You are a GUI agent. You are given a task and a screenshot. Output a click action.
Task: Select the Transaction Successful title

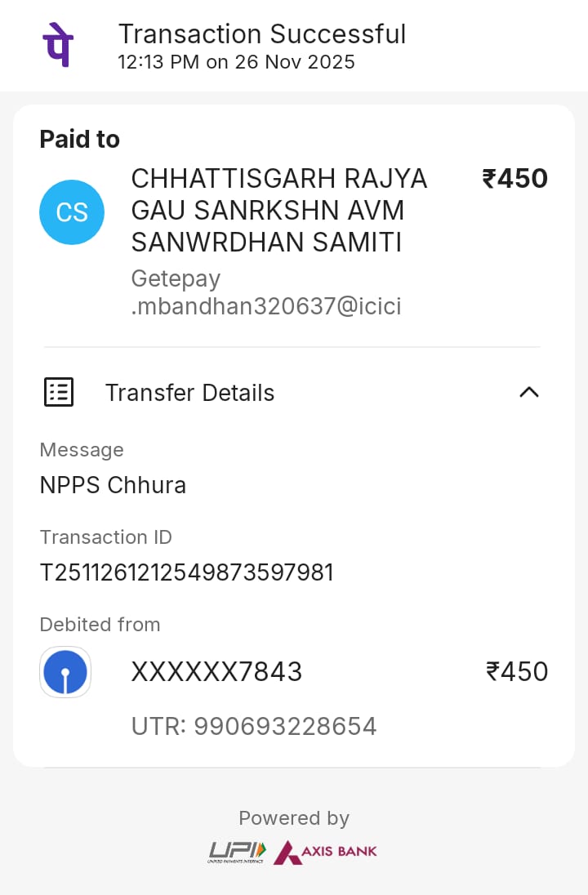pos(261,34)
